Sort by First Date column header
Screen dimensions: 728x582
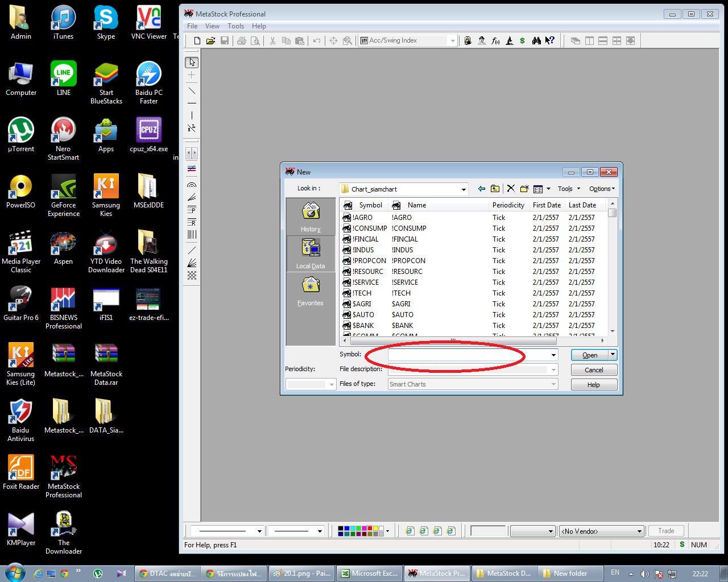tap(547, 205)
